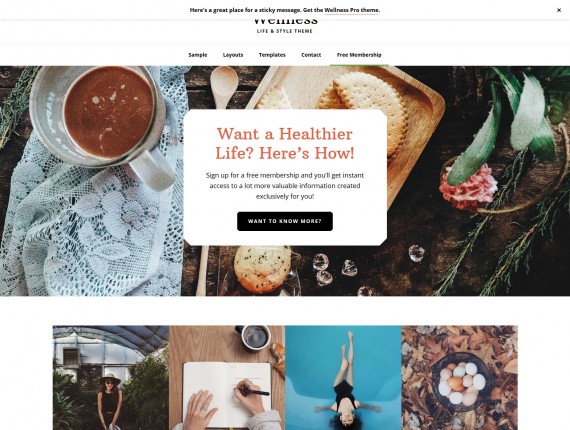The height and width of the screenshot is (430, 570).
Task: Click the Want a Healthier Life heading
Action: point(285,144)
